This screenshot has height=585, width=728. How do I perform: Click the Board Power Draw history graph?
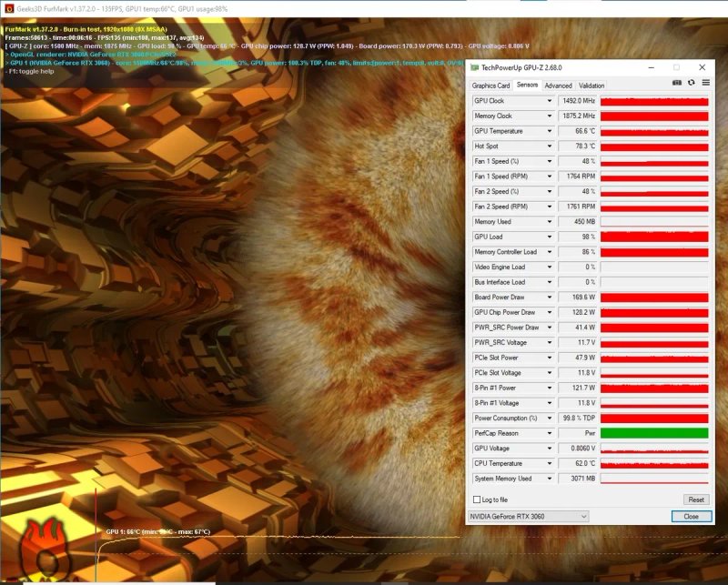coord(654,298)
